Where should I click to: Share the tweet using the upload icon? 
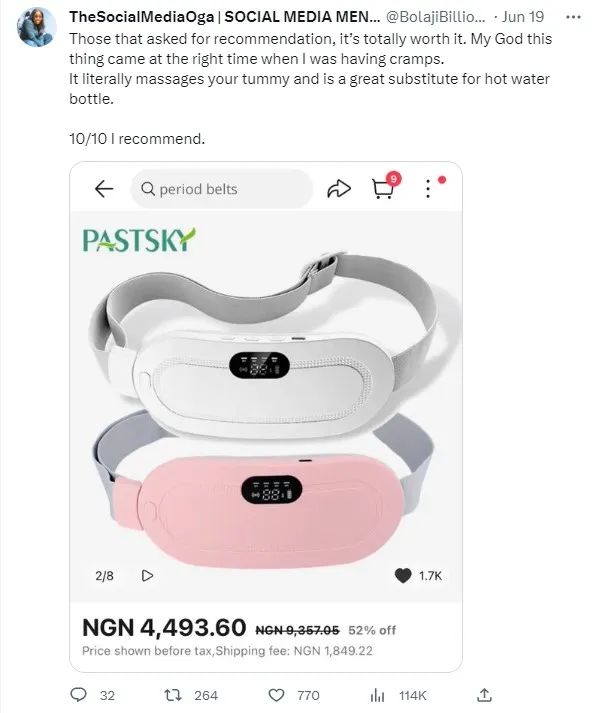tap(484, 695)
